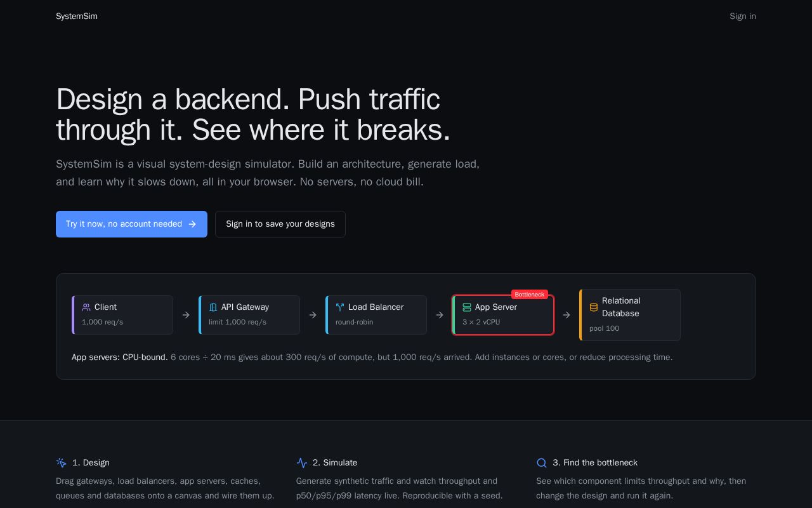The height and width of the screenshot is (508, 812).
Task: Start with Try it now, no account needed
Action: point(131,224)
